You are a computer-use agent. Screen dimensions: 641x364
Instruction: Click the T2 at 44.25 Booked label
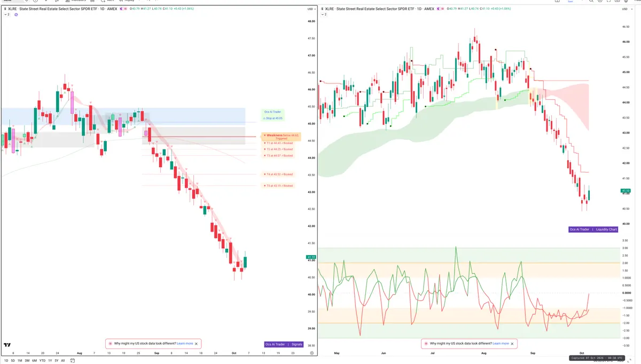(x=278, y=149)
